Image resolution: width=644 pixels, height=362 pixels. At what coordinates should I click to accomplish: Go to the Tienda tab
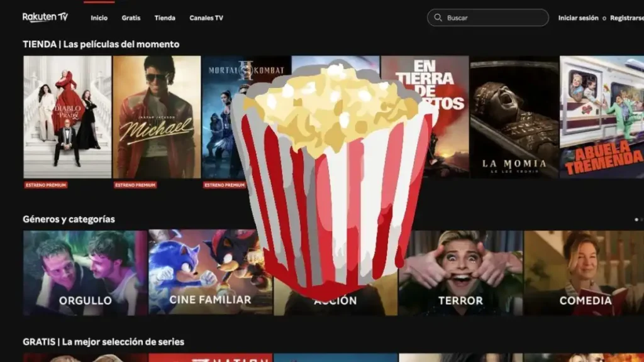coord(165,18)
